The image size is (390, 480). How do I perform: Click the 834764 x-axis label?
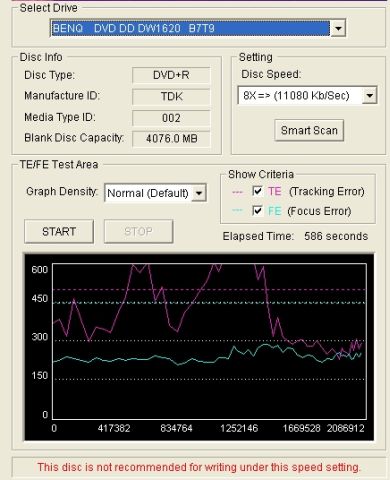point(176,428)
